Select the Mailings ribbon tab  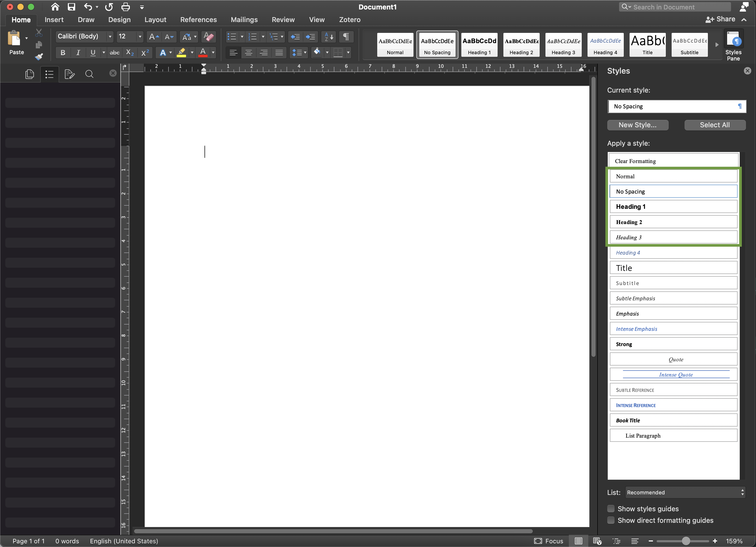pos(245,19)
